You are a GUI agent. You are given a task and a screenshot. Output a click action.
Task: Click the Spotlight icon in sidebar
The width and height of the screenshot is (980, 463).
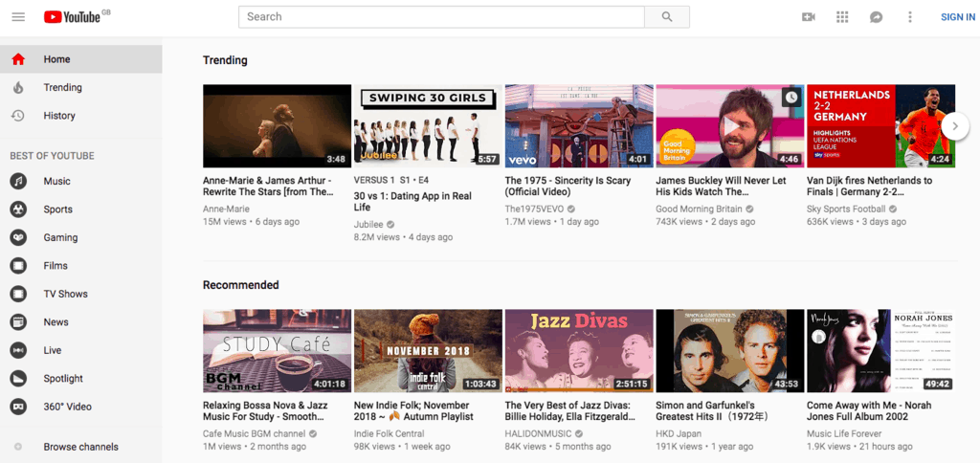point(18,378)
